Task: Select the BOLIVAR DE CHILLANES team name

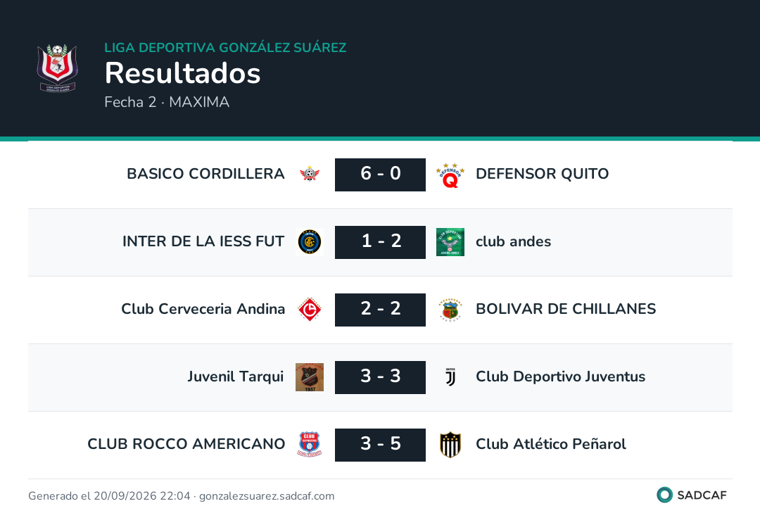Action: pyautogui.click(x=566, y=309)
